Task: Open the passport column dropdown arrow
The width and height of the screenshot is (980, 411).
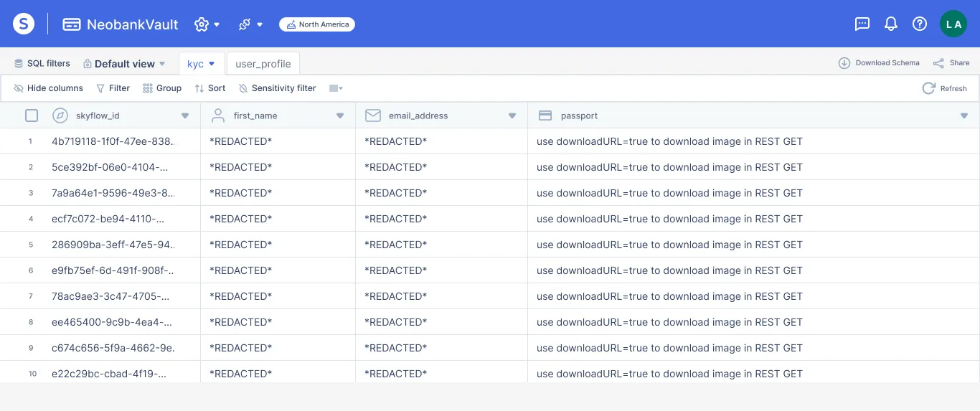Action: [964, 115]
